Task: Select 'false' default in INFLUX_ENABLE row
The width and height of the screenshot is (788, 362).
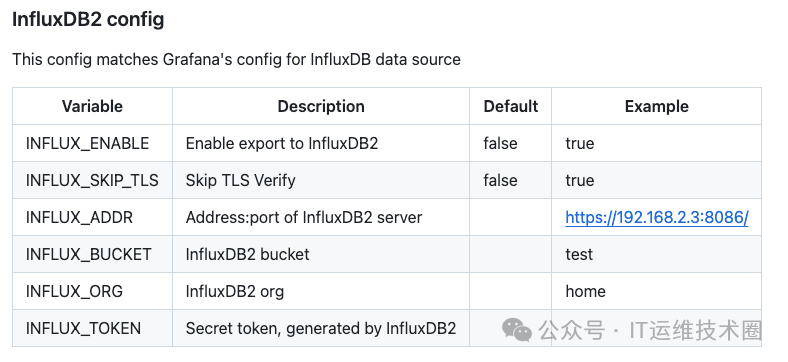Action: (x=501, y=144)
